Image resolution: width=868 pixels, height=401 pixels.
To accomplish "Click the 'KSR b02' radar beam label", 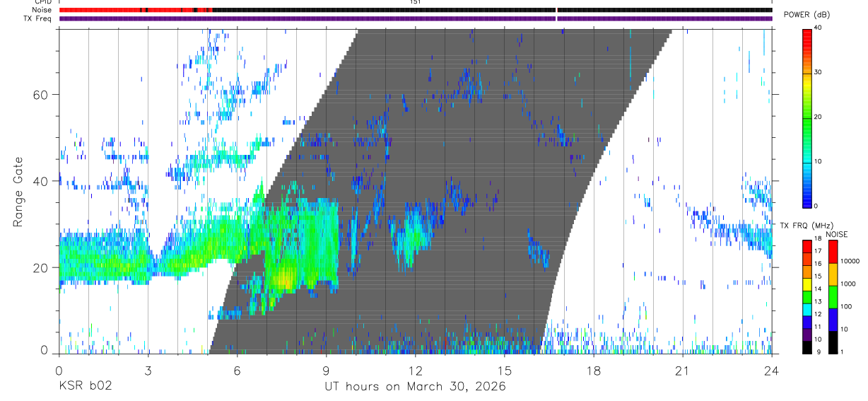I will pyautogui.click(x=85, y=387).
